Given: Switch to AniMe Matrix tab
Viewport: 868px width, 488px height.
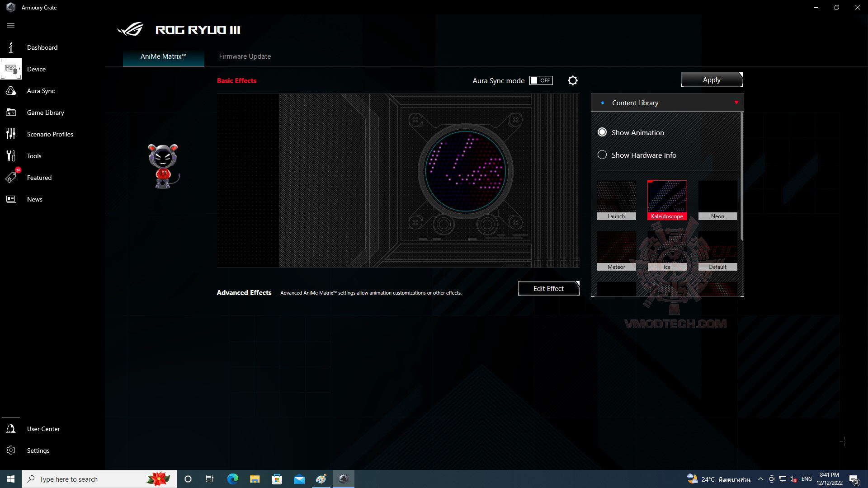Looking at the screenshot, I should click(x=163, y=56).
